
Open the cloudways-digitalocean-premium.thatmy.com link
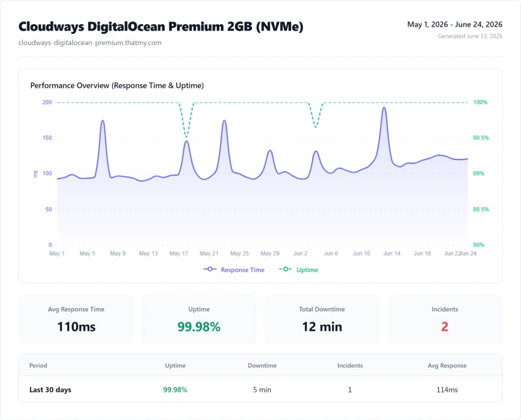(x=90, y=42)
